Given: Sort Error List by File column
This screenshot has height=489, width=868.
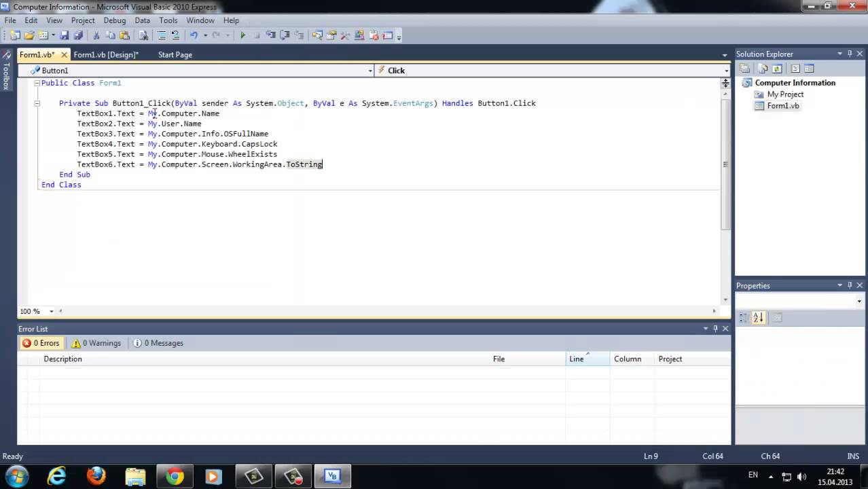Looking at the screenshot, I should pos(527,359).
